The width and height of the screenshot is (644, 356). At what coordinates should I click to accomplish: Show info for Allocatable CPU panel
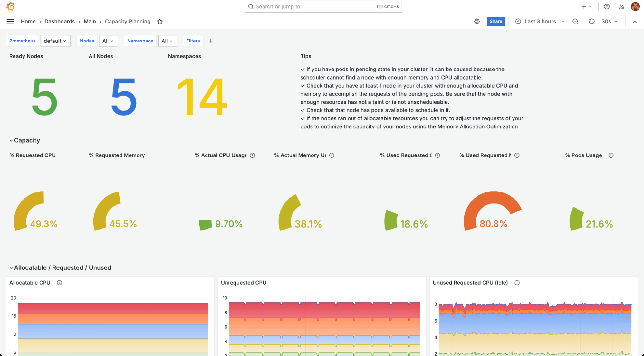59,283
